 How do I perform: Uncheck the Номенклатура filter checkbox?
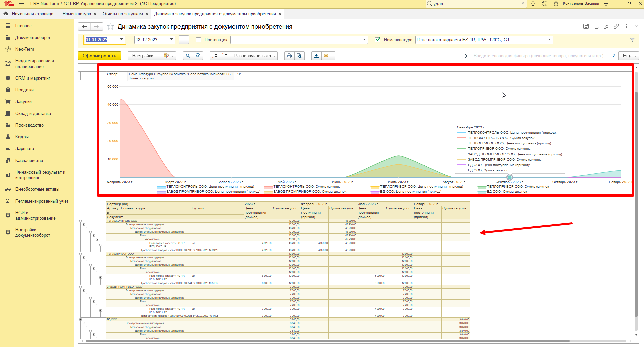pyautogui.click(x=378, y=40)
